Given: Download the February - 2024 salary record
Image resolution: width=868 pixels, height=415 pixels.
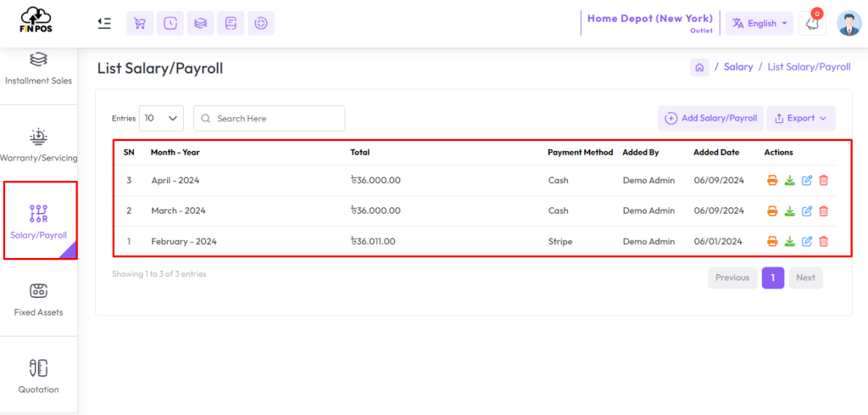Looking at the screenshot, I should 790,241.
